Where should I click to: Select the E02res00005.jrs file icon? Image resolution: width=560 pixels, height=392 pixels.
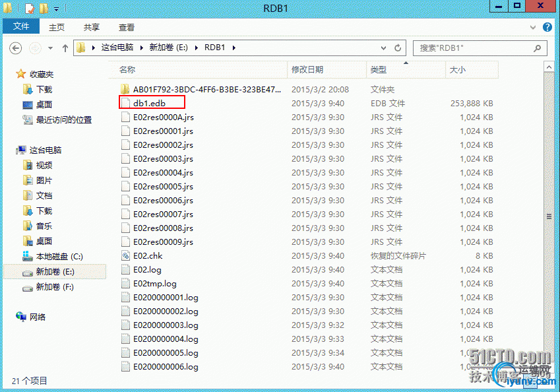point(125,186)
